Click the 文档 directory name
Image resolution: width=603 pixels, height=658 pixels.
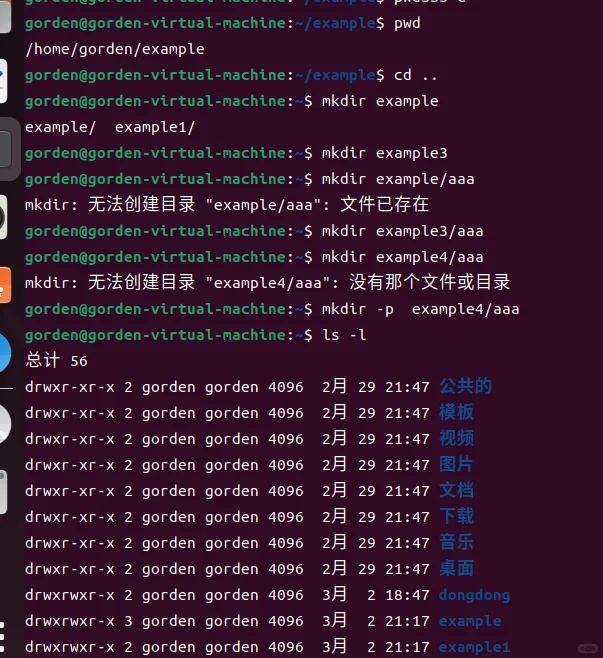(x=457, y=490)
